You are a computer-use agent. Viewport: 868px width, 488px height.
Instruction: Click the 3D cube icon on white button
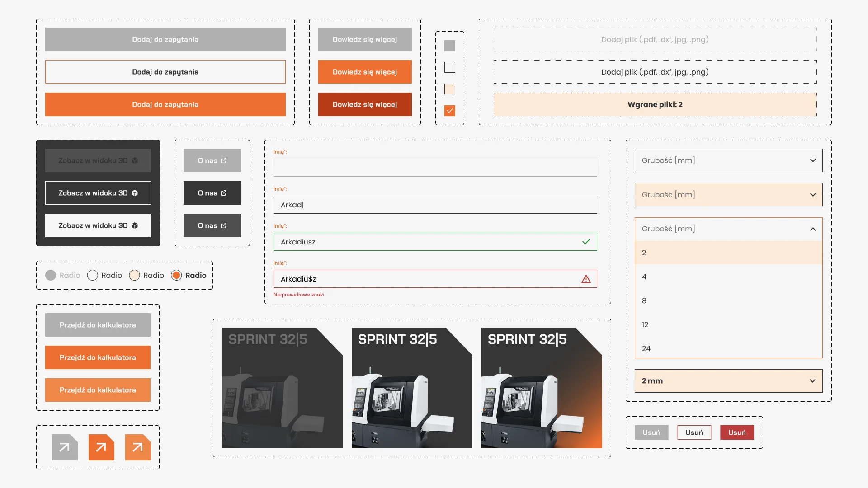click(135, 225)
